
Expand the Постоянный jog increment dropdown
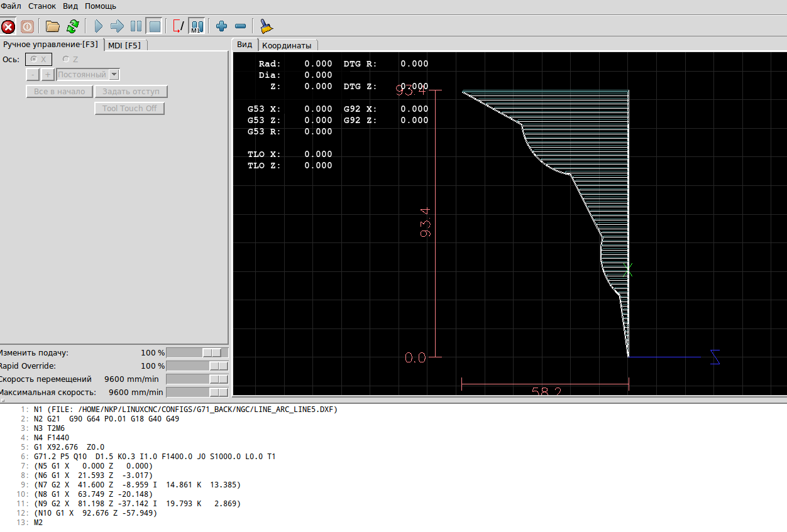coord(114,75)
